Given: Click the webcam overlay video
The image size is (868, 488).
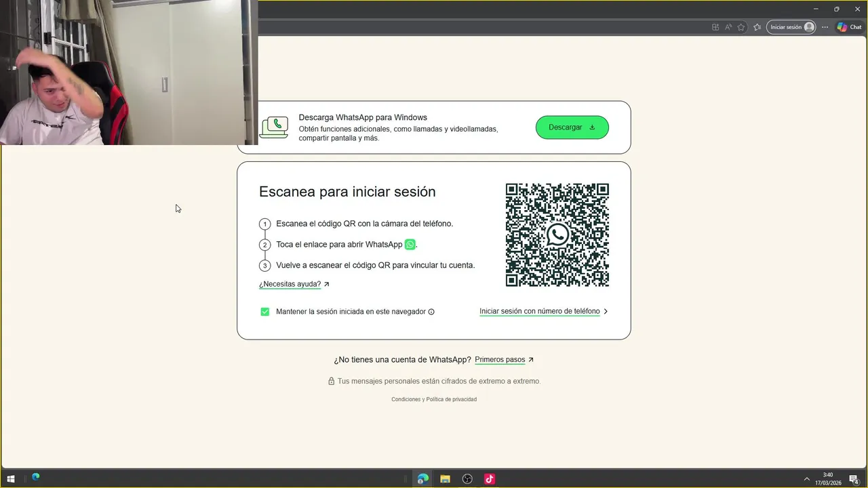Looking at the screenshot, I should pyautogui.click(x=129, y=73).
